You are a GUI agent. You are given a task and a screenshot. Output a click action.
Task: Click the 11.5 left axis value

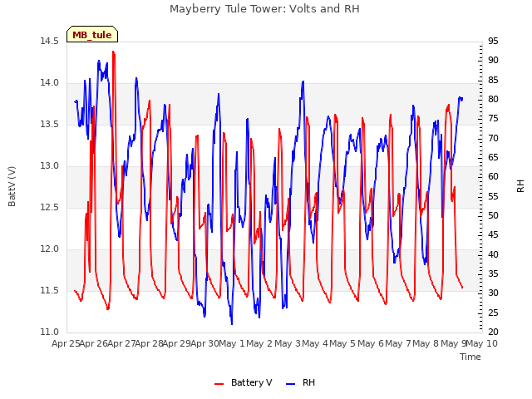click(x=50, y=290)
